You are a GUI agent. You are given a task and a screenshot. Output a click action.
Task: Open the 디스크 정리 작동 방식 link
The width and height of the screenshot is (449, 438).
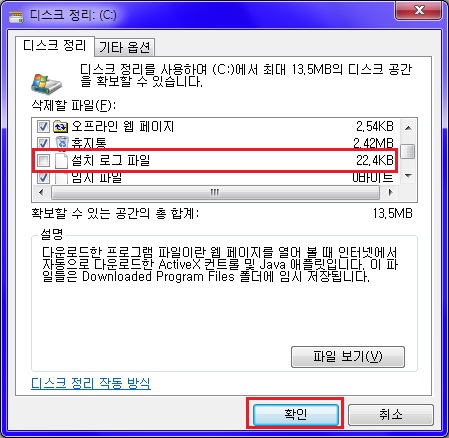click(x=91, y=383)
